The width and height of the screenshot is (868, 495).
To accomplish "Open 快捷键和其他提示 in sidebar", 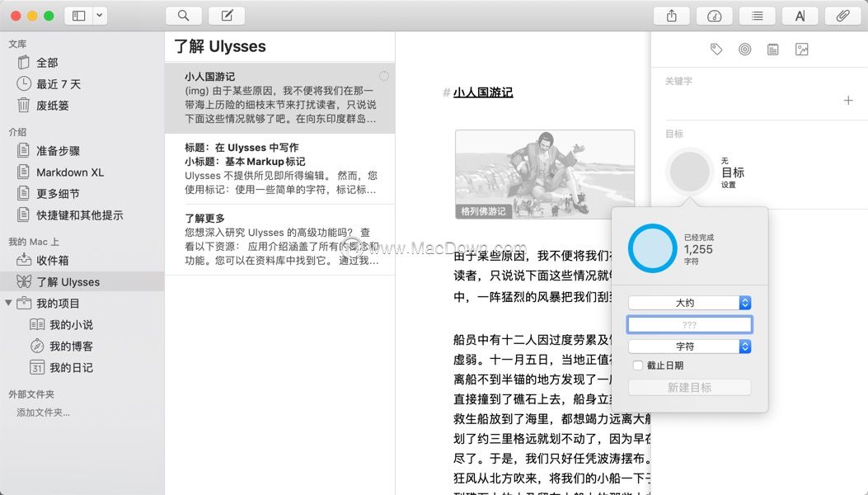I will pyautogui.click(x=82, y=215).
